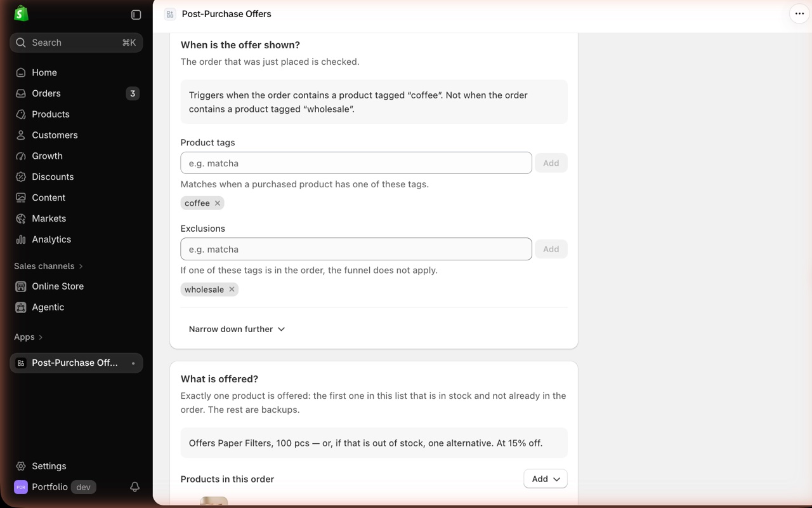Viewport: 812px width, 508px height.
Task: Click the 'Products in this order' label
Action: point(227,479)
